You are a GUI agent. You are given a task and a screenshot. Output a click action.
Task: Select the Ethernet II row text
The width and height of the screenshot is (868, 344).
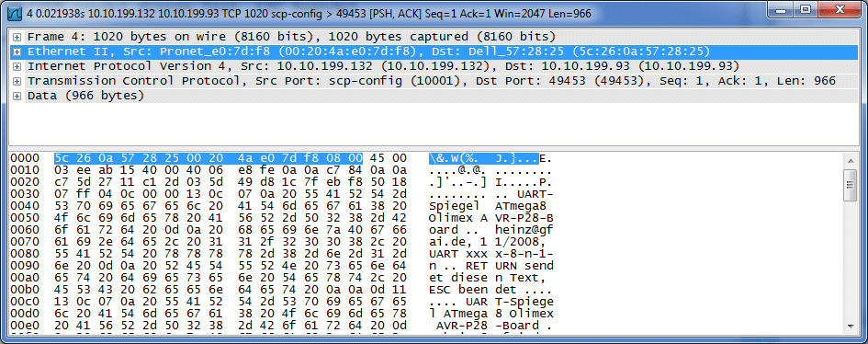coord(369,52)
